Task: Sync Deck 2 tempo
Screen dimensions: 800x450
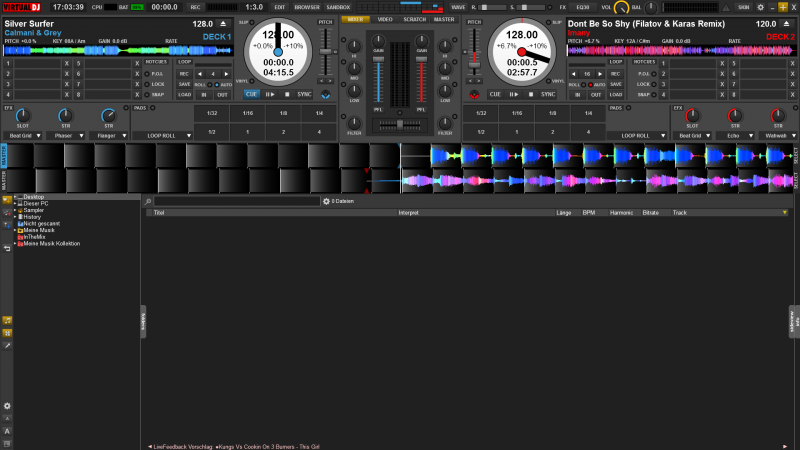Action: 548,94
